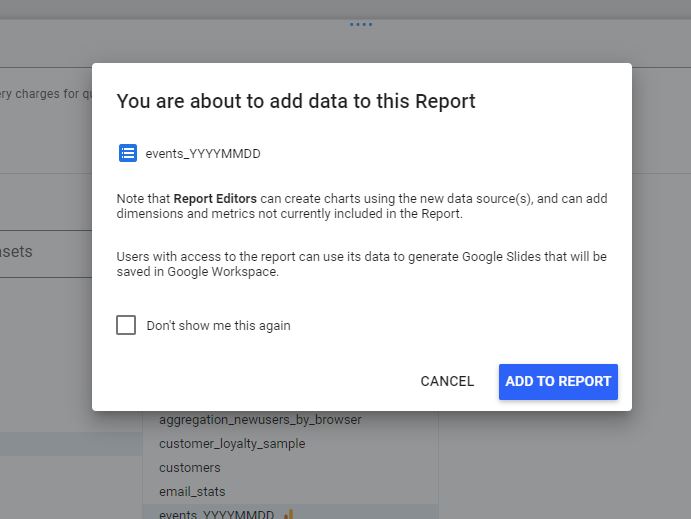The width and height of the screenshot is (691, 519).
Task: Click events_YYYYMMDD name inside the dialog
Action: point(203,154)
